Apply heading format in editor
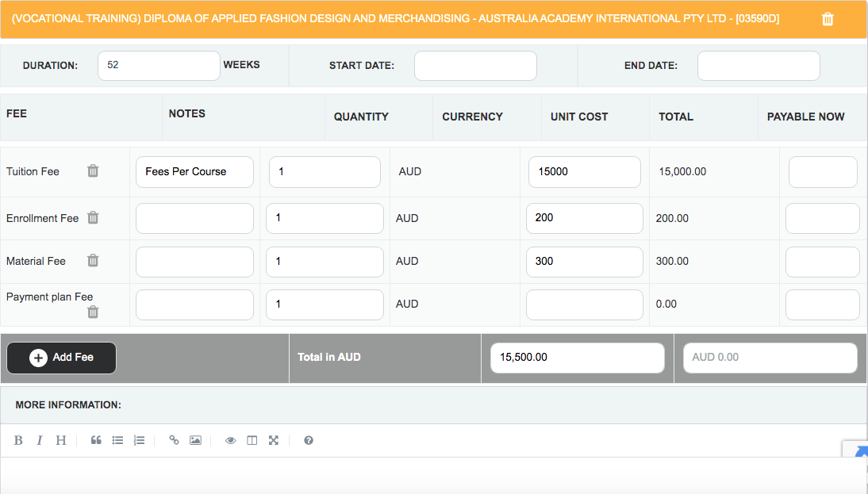 click(61, 440)
